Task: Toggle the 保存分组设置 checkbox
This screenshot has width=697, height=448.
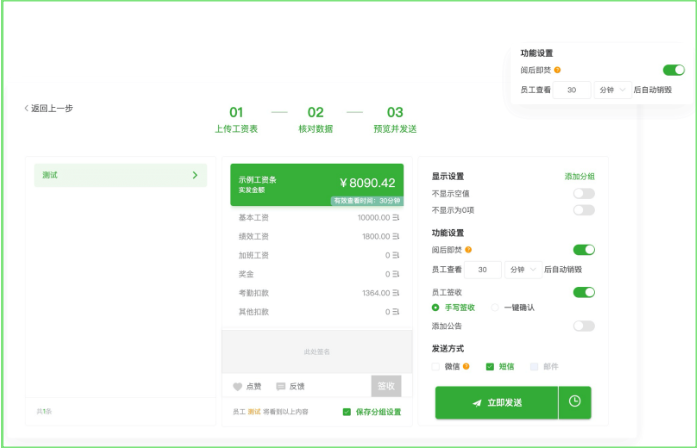Action: coord(347,412)
